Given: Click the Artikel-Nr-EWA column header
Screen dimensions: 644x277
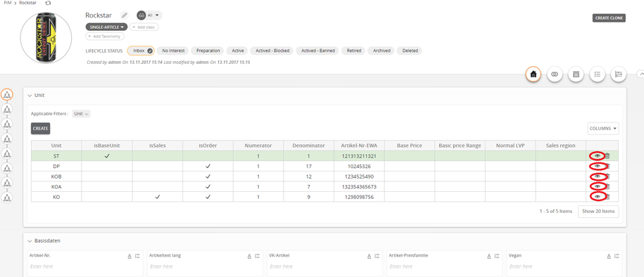Looking at the screenshot, I should [359, 146].
